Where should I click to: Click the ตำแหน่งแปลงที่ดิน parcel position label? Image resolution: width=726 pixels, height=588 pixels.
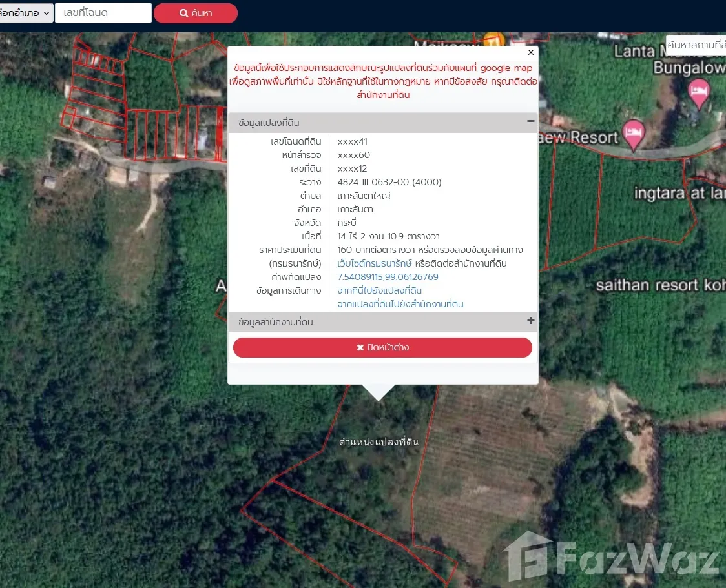[379, 442]
